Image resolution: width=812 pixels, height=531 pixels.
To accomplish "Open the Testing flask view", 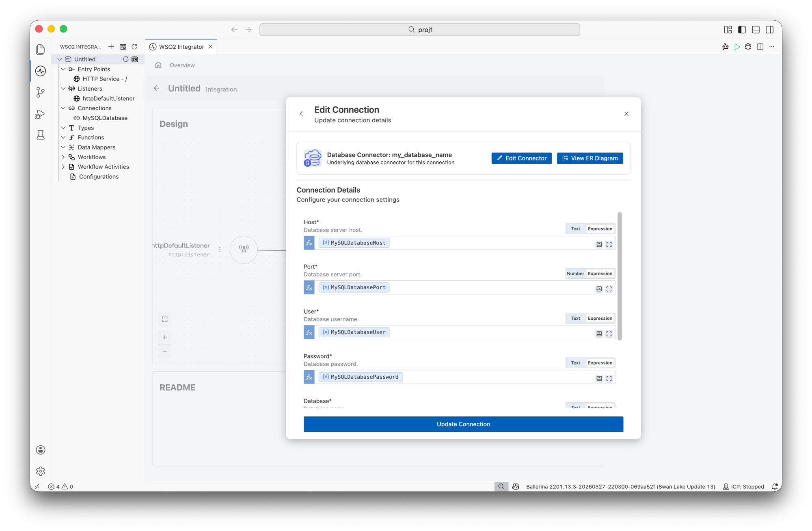I will point(41,135).
